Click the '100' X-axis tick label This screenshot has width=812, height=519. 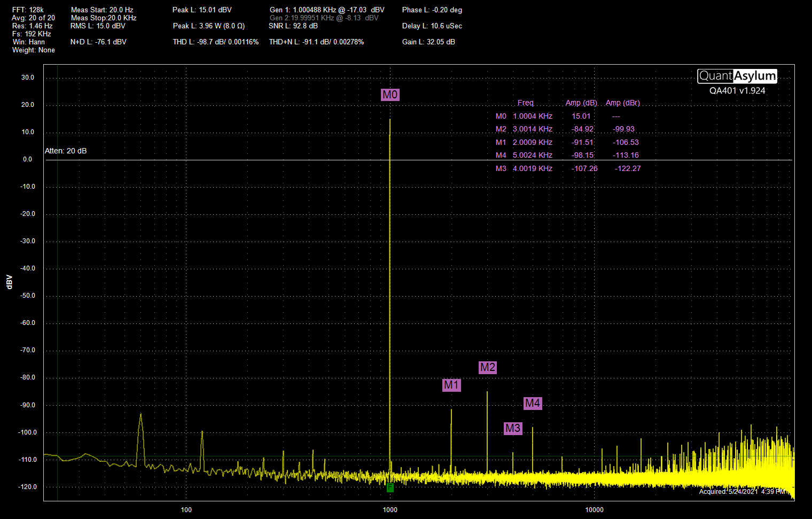coord(186,509)
